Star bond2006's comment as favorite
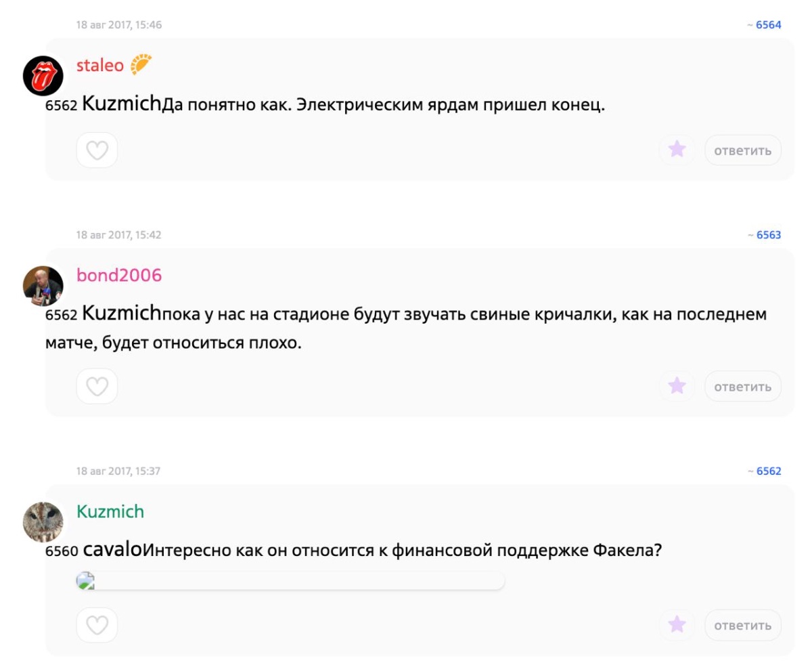812x667 pixels. pos(677,387)
